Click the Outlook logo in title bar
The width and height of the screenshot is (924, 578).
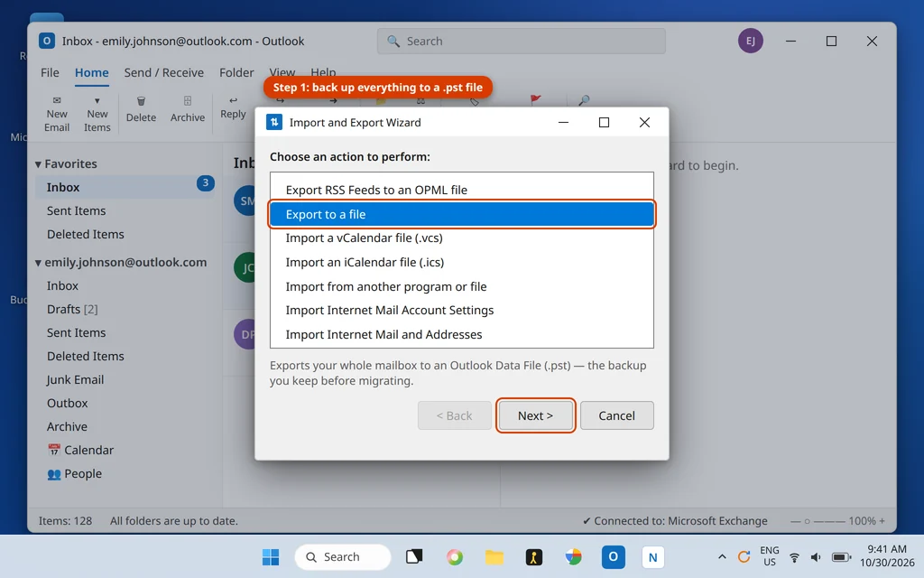[47, 41]
